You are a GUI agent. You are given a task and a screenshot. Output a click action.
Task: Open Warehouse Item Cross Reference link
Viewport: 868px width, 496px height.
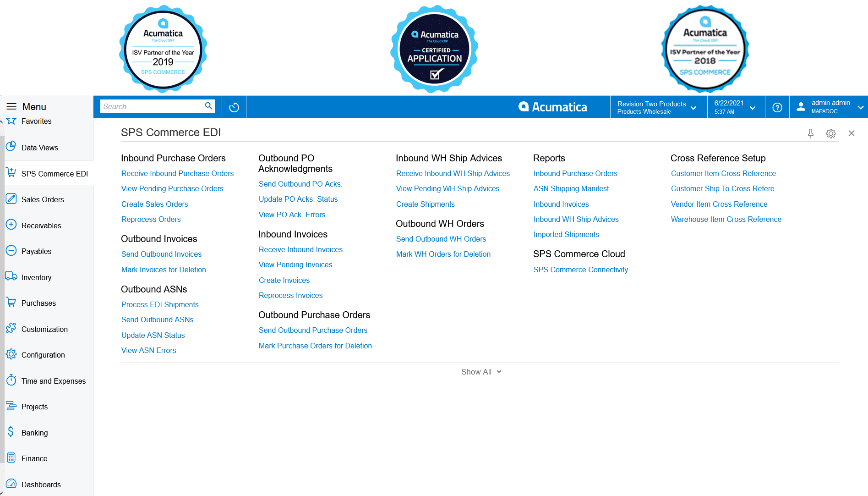(x=726, y=219)
